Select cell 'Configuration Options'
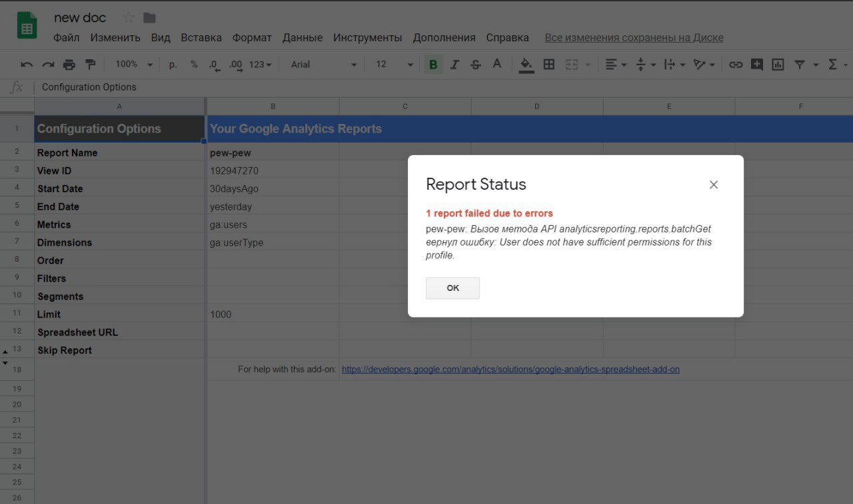 click(120, 128)
